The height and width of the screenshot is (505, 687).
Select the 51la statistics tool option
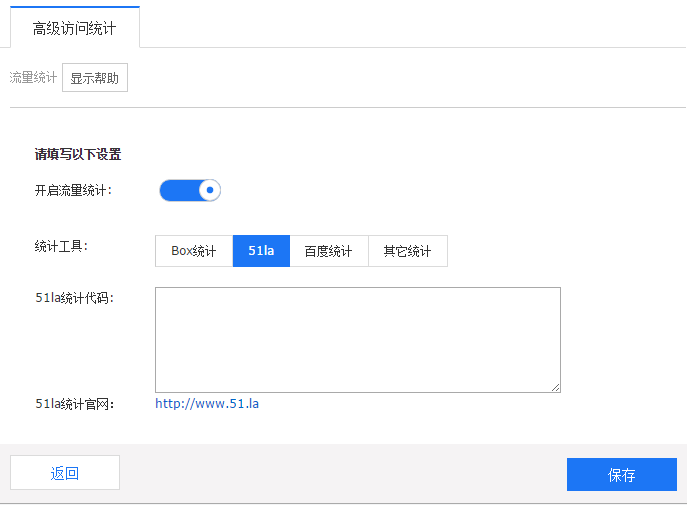261,251
